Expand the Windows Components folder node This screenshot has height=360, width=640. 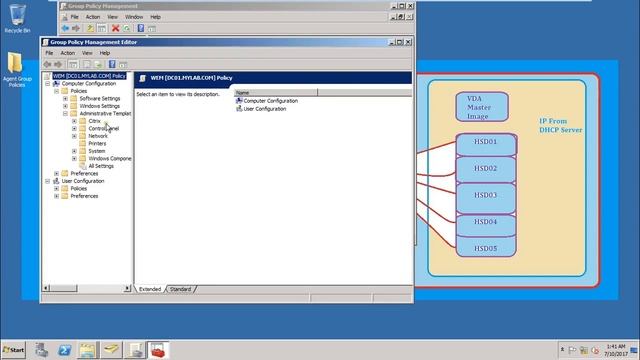(x=74, y=158)
